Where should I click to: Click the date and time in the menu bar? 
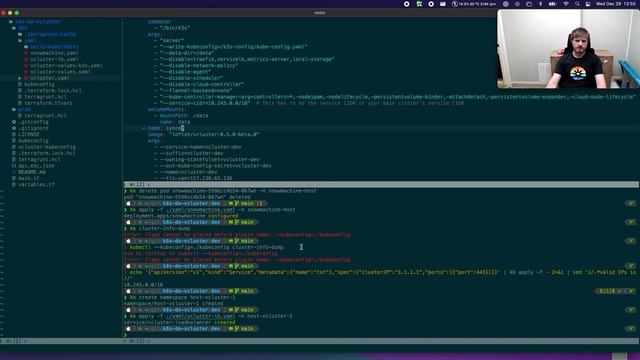[x=615, y=4]
